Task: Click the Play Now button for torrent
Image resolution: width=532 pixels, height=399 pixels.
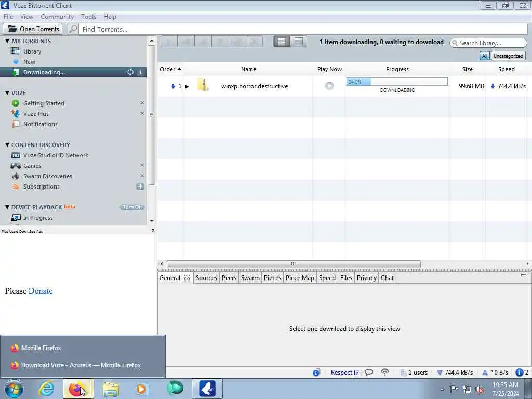Action: pos(329,86)
